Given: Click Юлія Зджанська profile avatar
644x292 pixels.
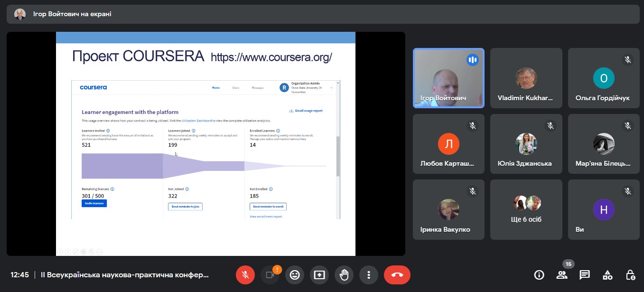Looking at the screenshot, I should point(526,144).
